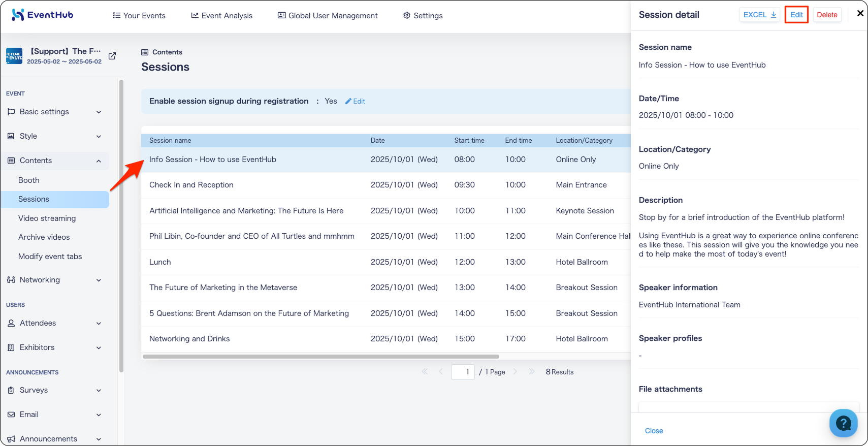Expand the Networking section

coord(55,280)
